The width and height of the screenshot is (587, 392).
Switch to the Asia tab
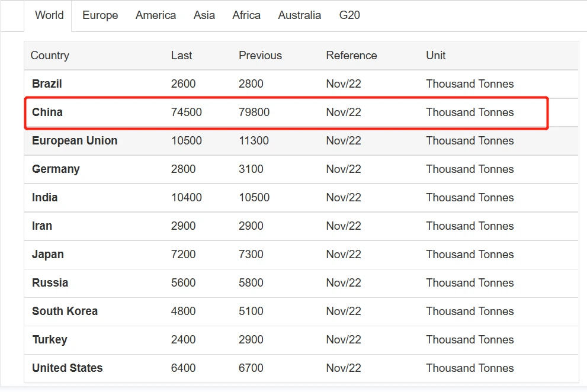(204, 15)
